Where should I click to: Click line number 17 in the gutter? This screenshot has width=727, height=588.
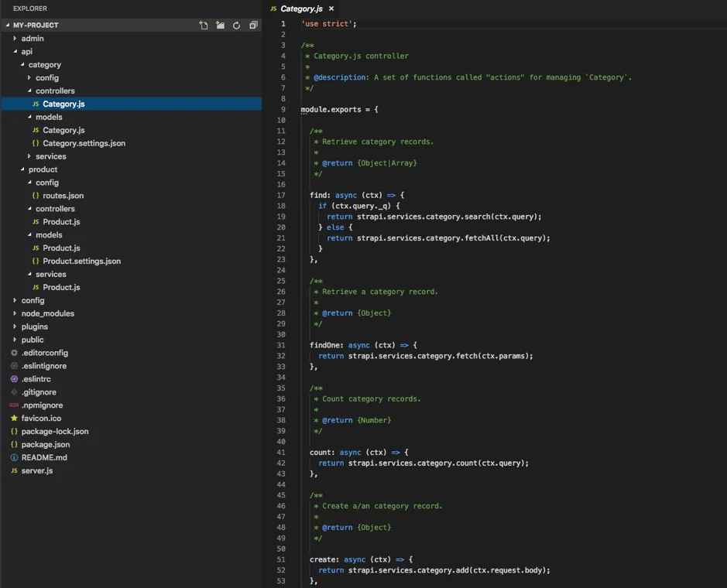pos(281,195)
